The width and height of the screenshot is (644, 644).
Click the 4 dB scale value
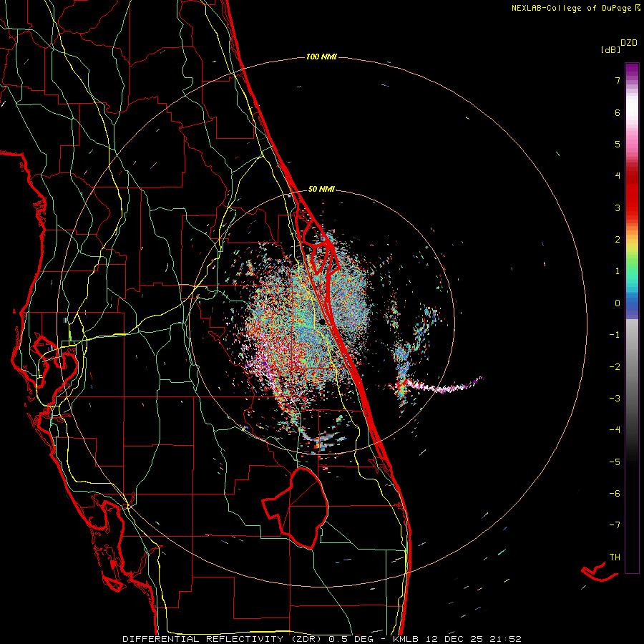pos(618,176)
